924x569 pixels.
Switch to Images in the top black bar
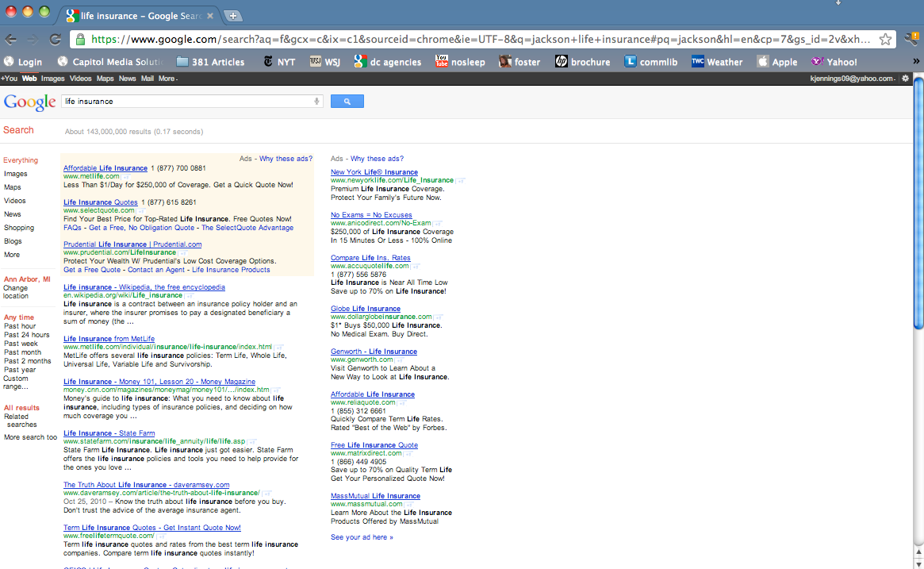pyautogui.click(x=52, y=79)
